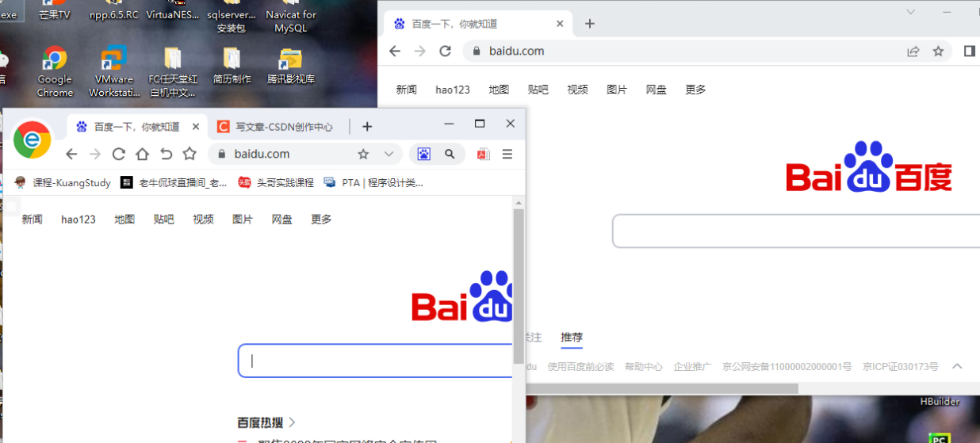Go forward in the front browser window
The width and height of the screenshot is (980, 443).
click(95, 154)
